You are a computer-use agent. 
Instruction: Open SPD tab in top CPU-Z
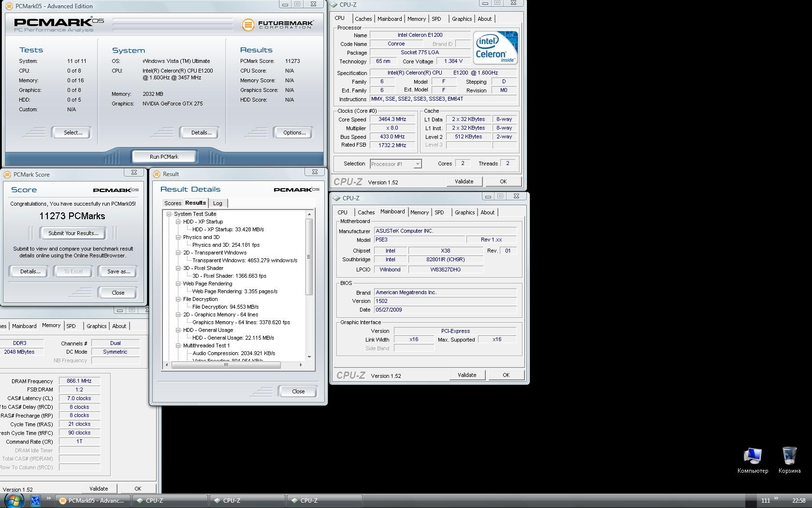436,19
